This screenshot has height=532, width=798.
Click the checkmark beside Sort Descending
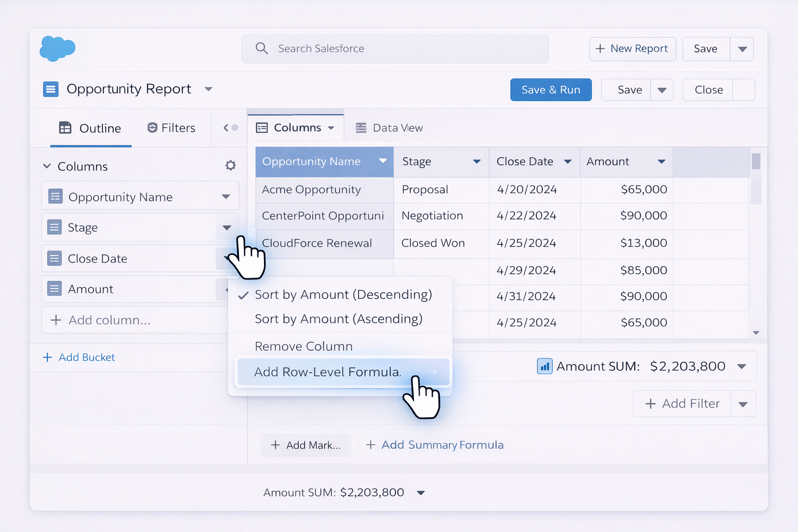[243, 295]
